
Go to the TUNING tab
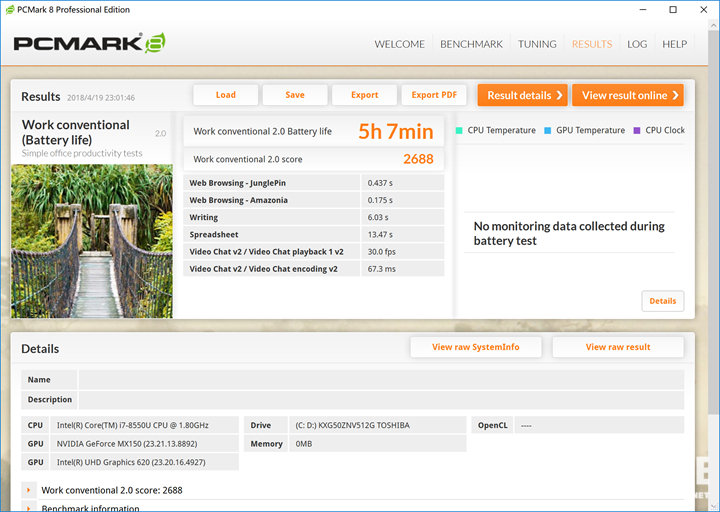pyautogui.click(x=537, y=44)
